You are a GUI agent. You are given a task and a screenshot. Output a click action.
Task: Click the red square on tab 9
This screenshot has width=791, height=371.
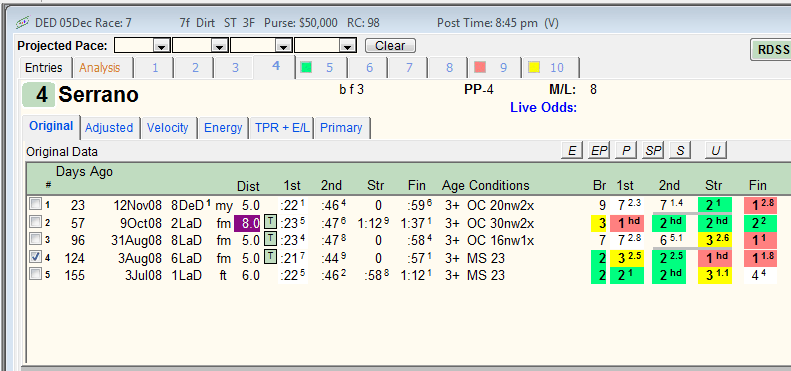tap(480, 67)
